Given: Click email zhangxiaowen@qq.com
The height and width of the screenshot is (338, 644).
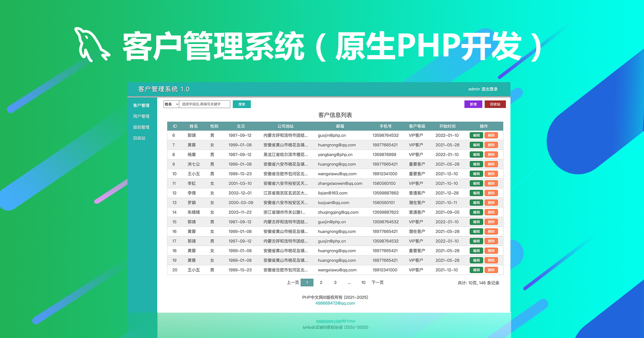Looking at the screenshot, I should [340, 184].
